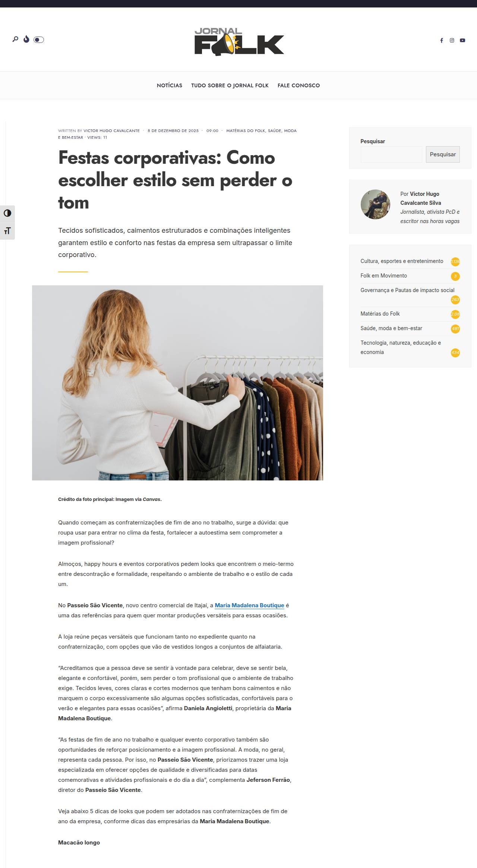The height and width of the screenshot is (868, 477).
Task: Open the search magnifier icon
Action: [15, 39]
